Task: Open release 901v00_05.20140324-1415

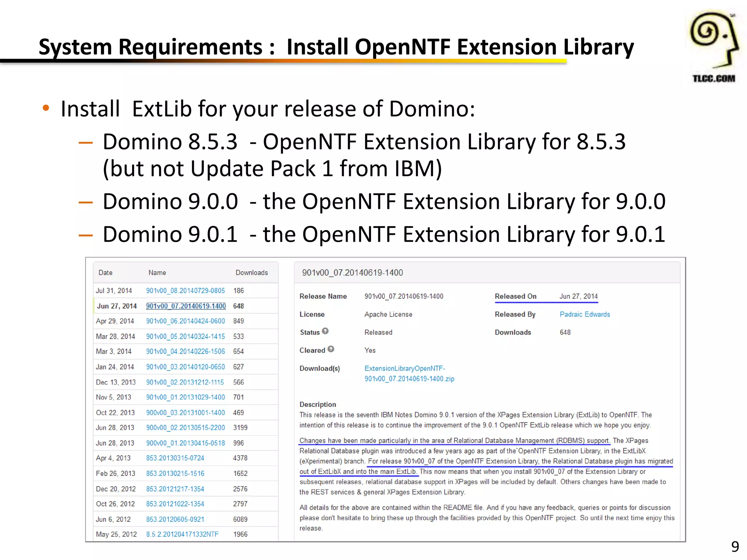Action: [x=185, y=336]
